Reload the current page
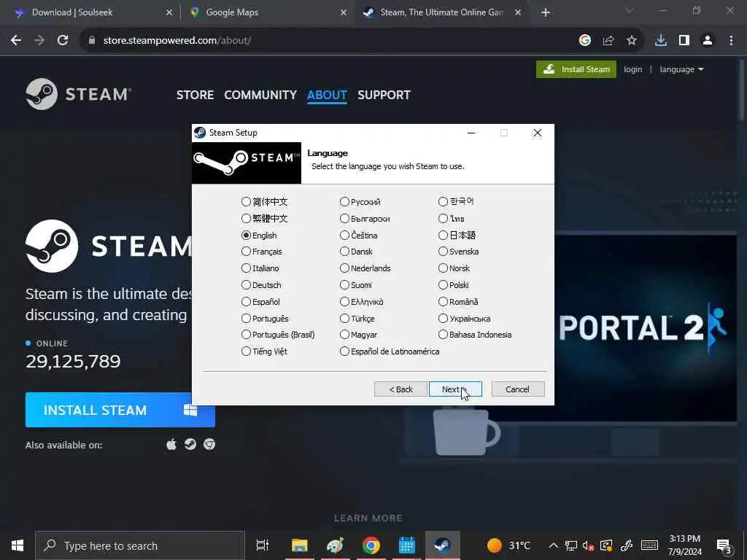Image resolution: width=747 pixels, height=560 pixels. pos(63,41)
